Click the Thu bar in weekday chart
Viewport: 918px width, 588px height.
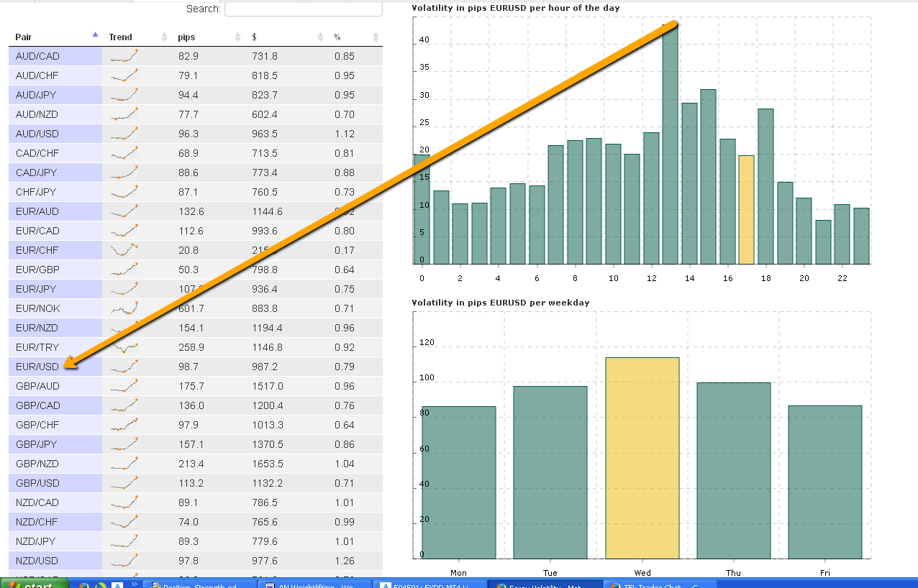pyautogui.click(x=734, y=471)
